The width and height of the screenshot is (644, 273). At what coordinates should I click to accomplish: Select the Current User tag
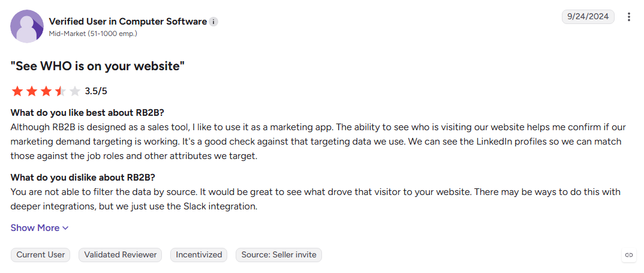point(41,255)
